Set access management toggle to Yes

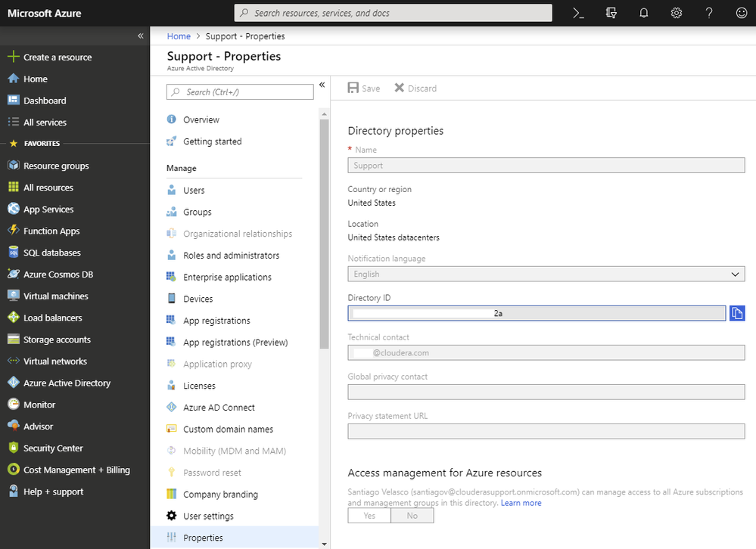pos(369,516)
